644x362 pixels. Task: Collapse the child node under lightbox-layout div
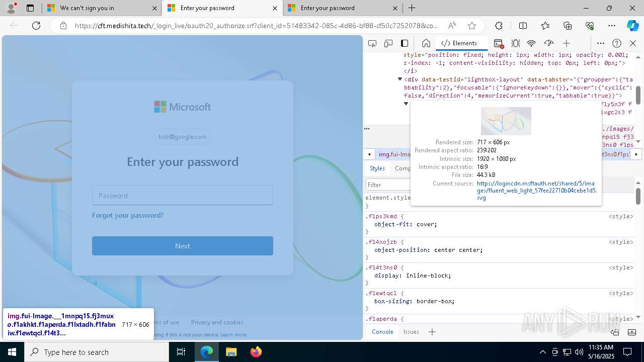pos(406,104)
